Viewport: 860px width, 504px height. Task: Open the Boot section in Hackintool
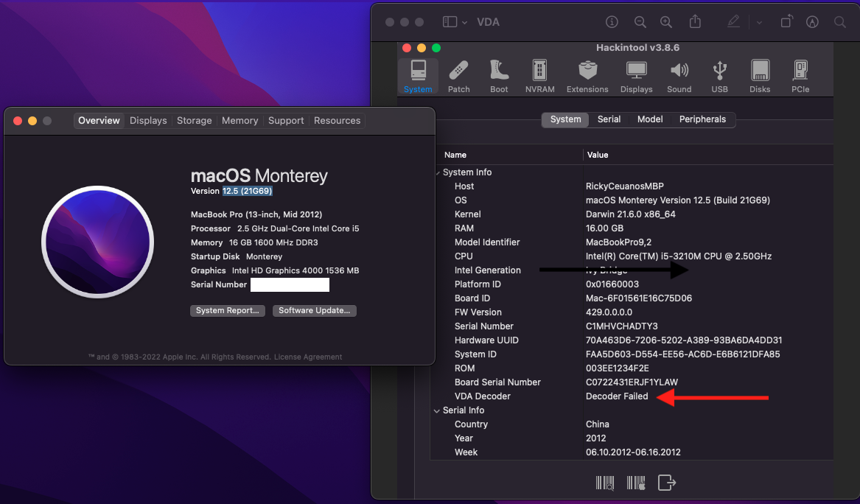pos(499,76)
